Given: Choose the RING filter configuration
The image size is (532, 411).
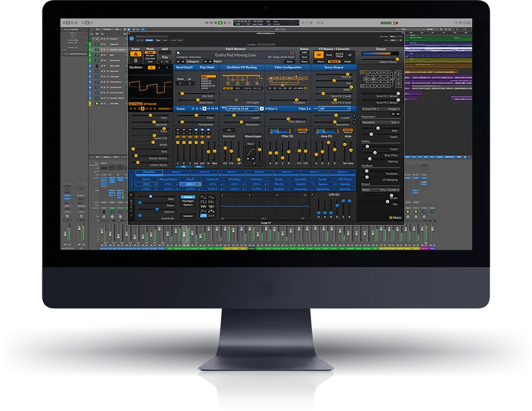Looking at the screenshot, I should coord(300,88).
